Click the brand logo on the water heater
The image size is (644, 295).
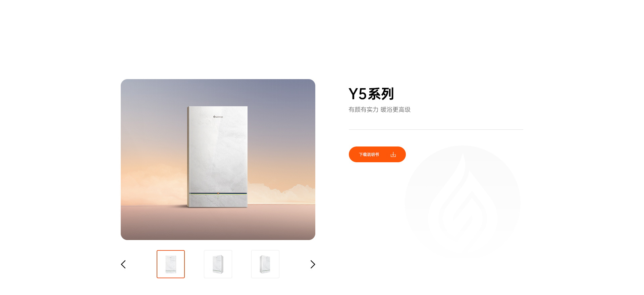coord(218,117)
